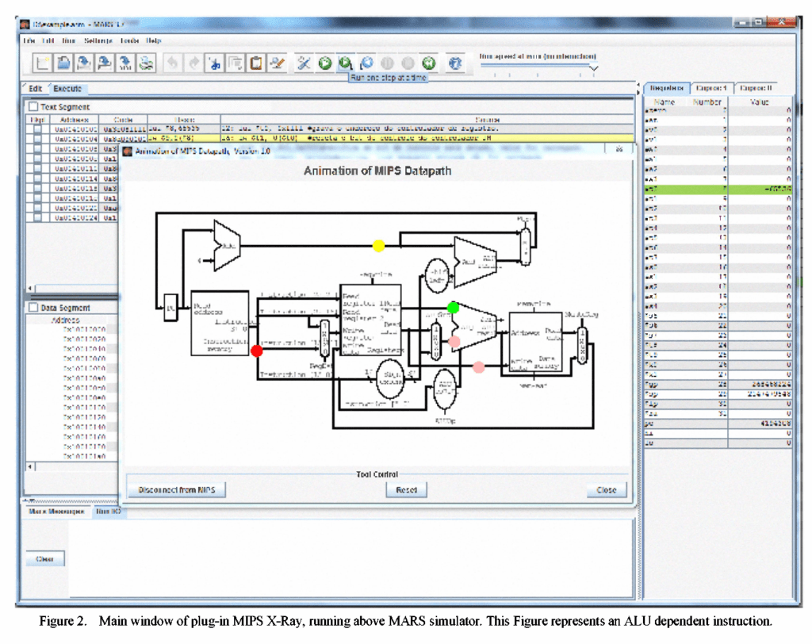The image size is (812, 644).
Task: Run the program with the green Go icon
Action: pyautogui.click(x=324, y=63)
